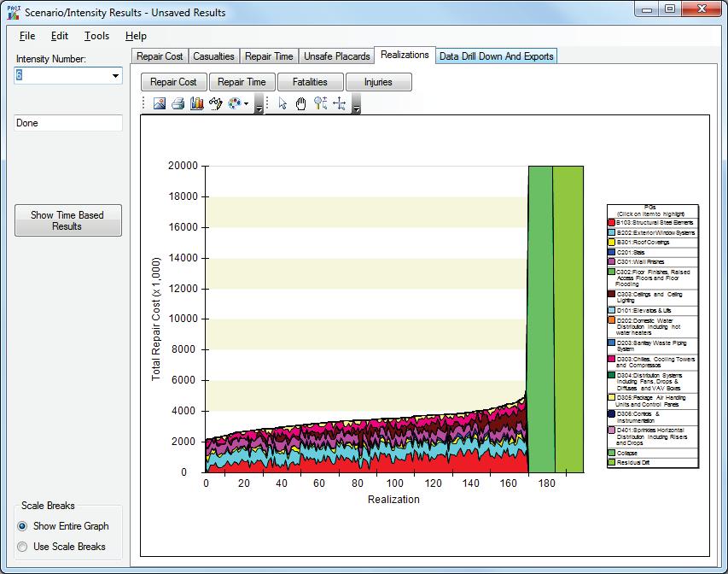Image resolution: width=728 pixels, height=574 pixels.
Task: Click D401 Sprinklers Horizontal Distribution legend entry
Action: click(x=652, y=436)
